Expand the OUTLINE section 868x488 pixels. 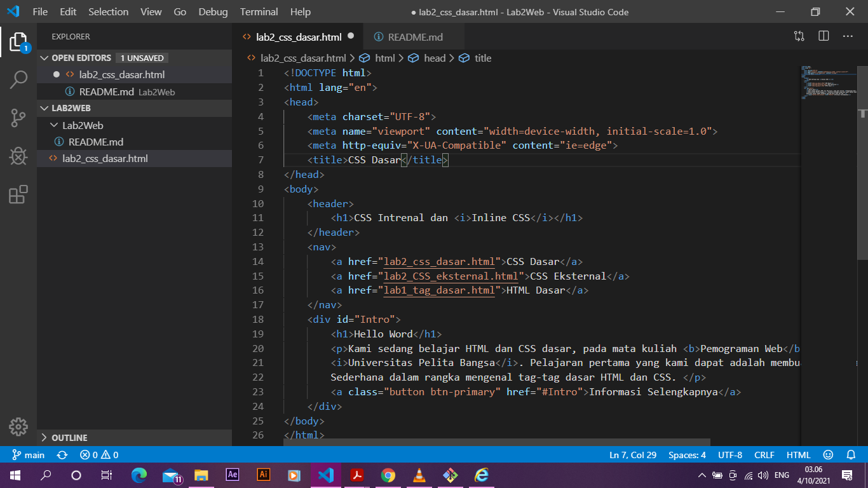pos(134,438)
